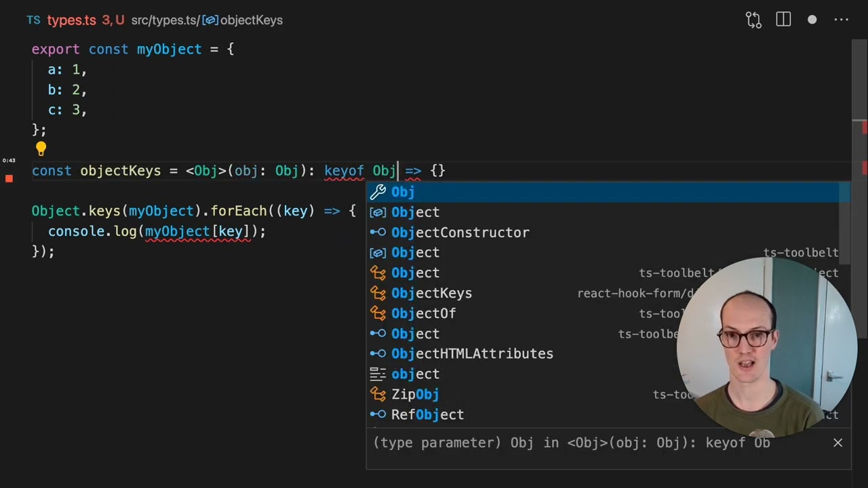This screenshot has width=868, height=488.
Task: Click the lightbulb quick fix icon
Action: point(41,148)
